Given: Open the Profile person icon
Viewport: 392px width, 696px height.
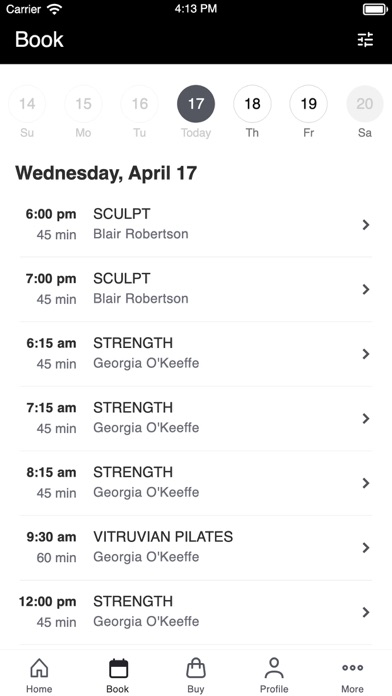Looking at the screenshot, I should click(274, 668).
